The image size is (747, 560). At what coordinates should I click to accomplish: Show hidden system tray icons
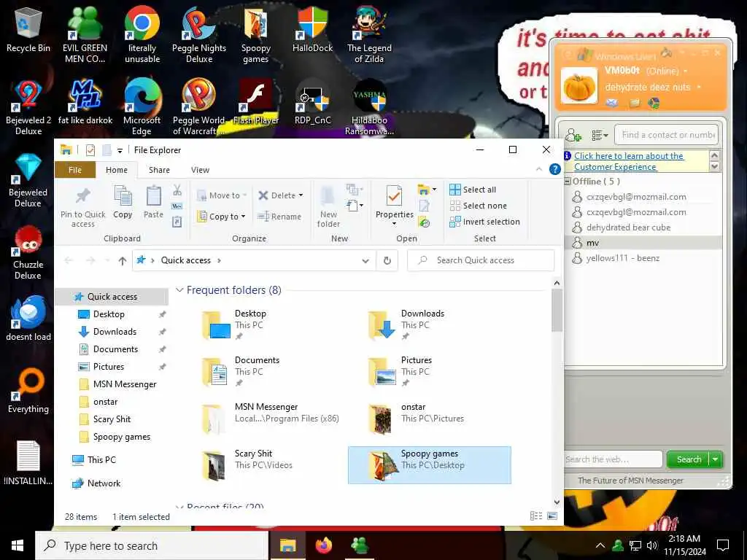click(x=600, y=545)
